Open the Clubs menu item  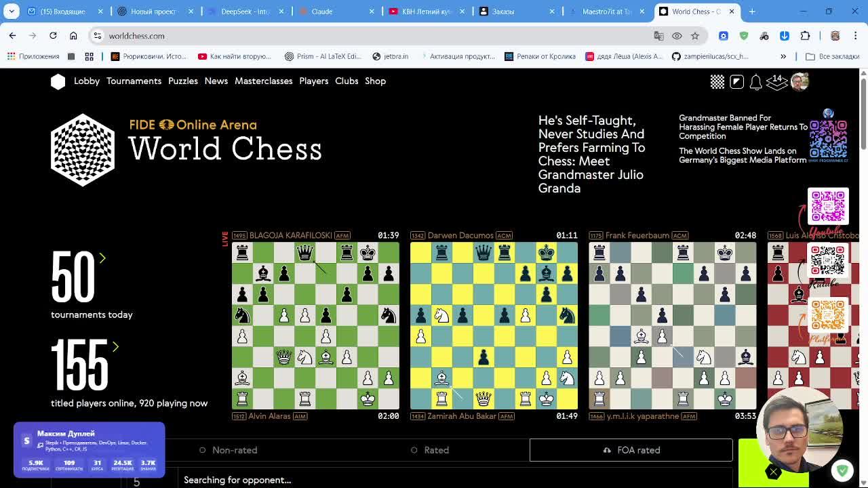pyautogui.click(x=347, y=81)
